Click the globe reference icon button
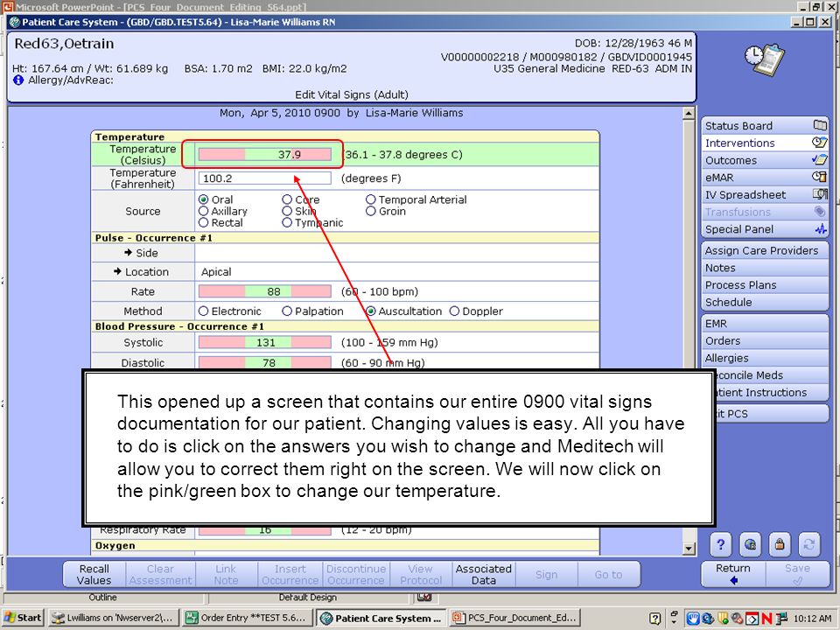The width and height of the screenshot is (840, 630). point(750,544)
